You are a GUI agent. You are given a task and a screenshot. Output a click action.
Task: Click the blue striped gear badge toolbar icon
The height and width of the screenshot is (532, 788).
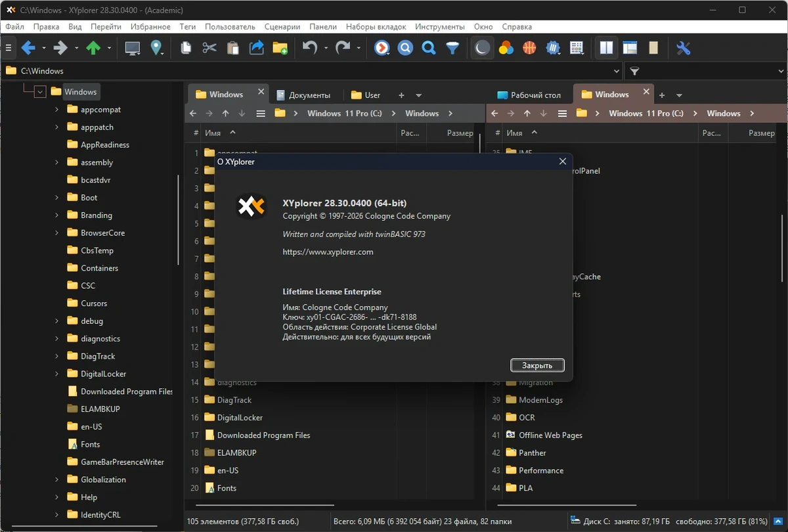click(553, 48)
